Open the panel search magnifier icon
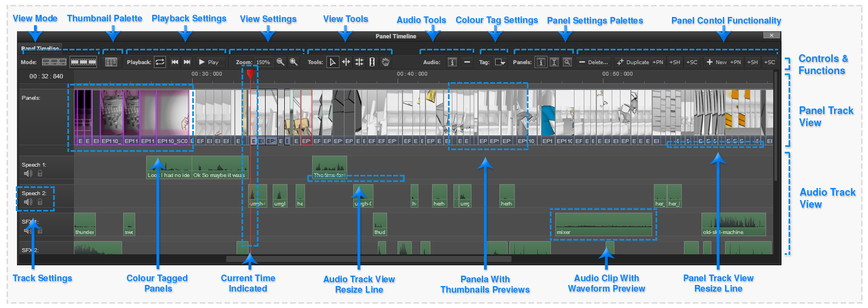 567,62
